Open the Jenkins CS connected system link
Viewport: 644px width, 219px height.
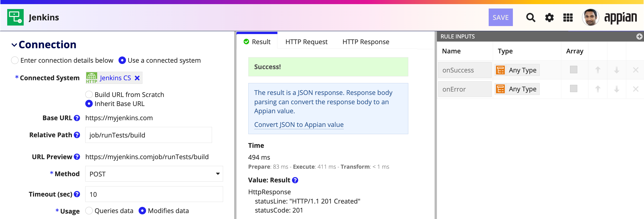pyautogui.click(x=115, y=78)
